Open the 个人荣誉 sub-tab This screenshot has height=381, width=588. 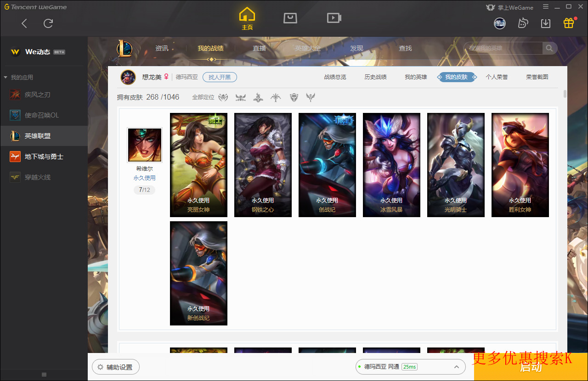497,77
